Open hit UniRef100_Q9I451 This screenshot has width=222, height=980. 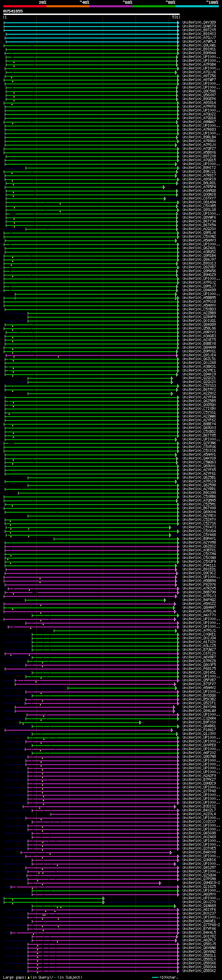point(199,672)
